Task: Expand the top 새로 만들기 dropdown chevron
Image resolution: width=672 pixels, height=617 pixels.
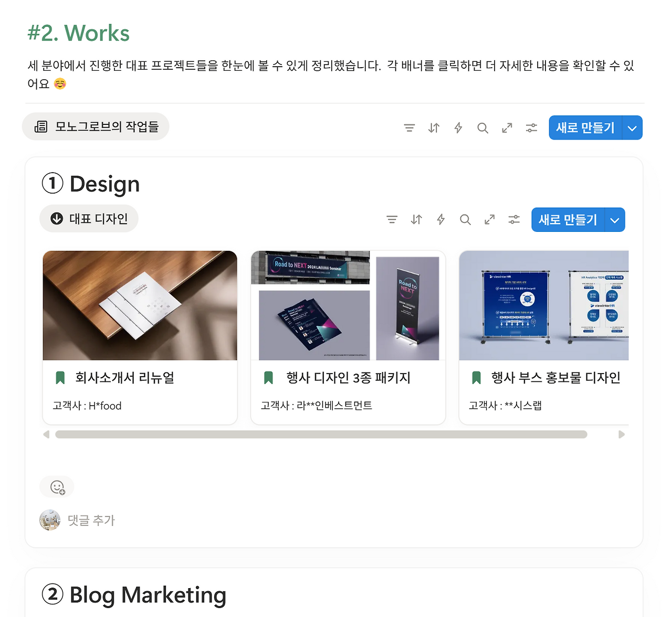Action: click(632, 127)
